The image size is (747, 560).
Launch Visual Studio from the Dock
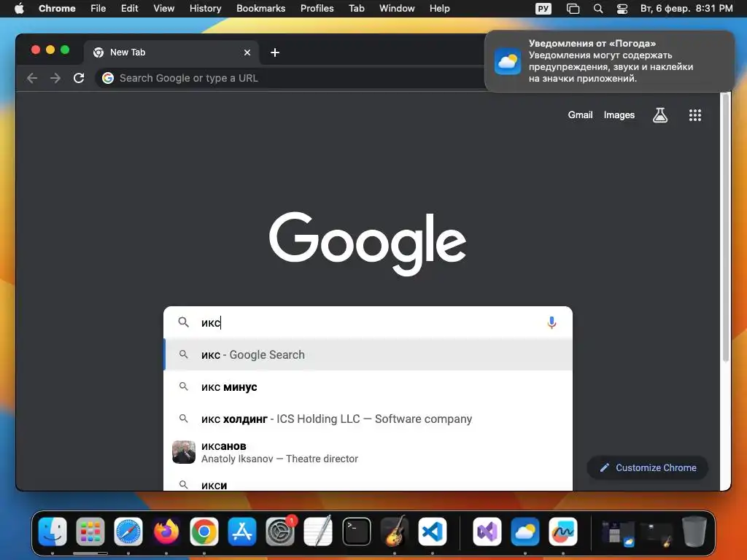click(x=487, y=532)
